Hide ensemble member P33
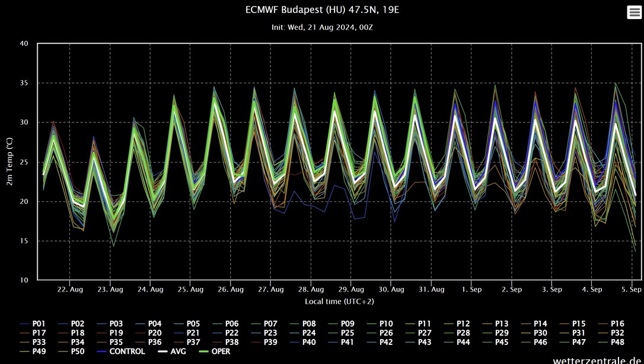The height and width of the screenshot is (364, 644). (40, 342)
